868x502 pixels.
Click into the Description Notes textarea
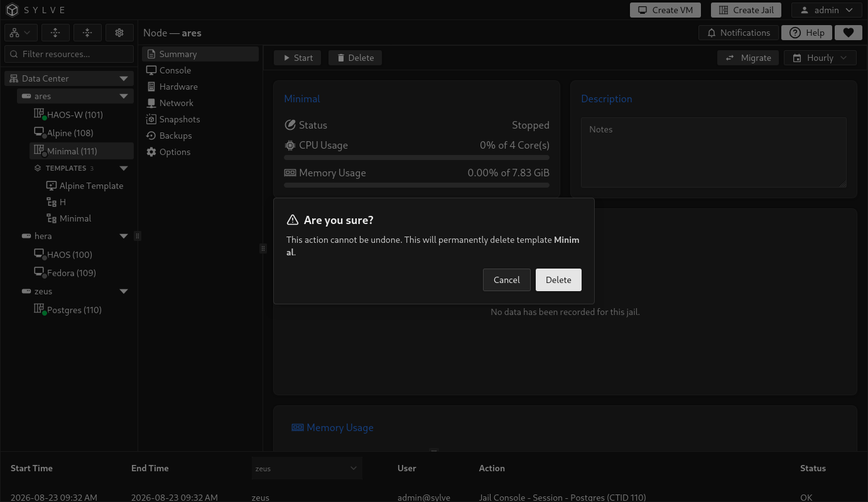coord(713,152)
